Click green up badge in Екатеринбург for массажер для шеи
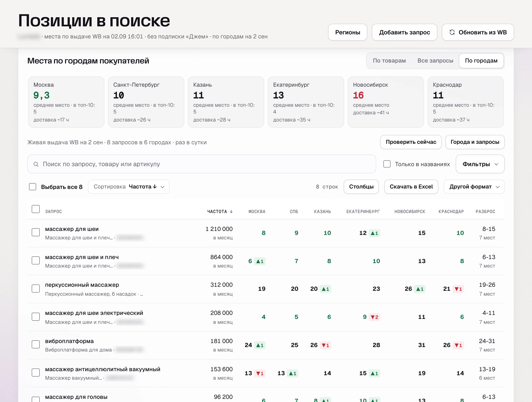This screenshot has width=532, height=402. [374, 233]
